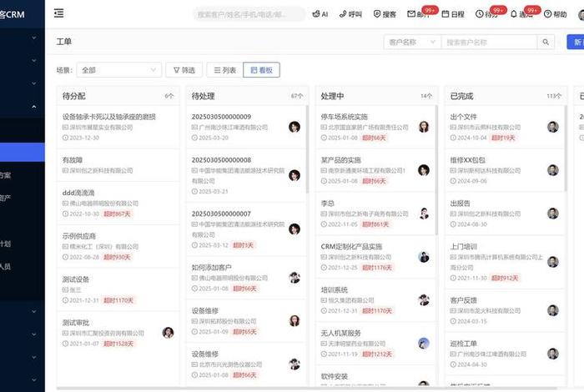Screen dimensions: 584x392
Task: Open the 测试审批 work order card
Action: click(118, 333)
